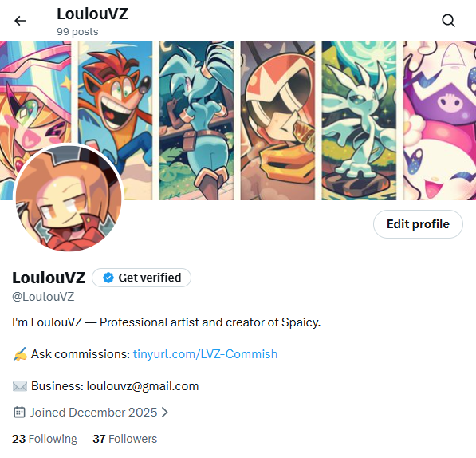Open search with the magnifier icon

coord(448,21)
